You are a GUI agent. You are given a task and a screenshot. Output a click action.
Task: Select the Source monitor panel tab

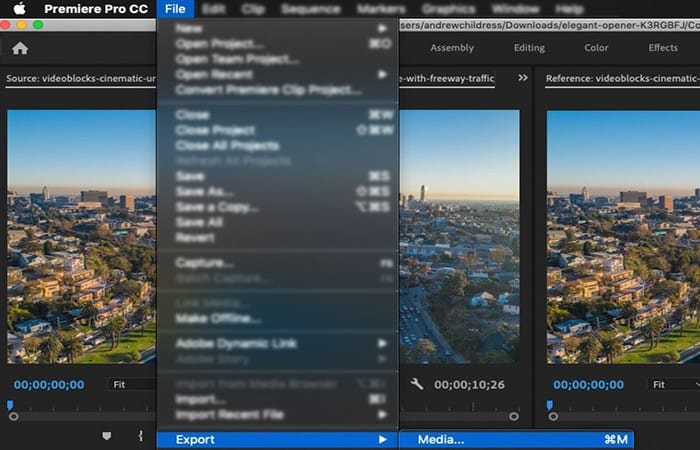tap(81, 79)
